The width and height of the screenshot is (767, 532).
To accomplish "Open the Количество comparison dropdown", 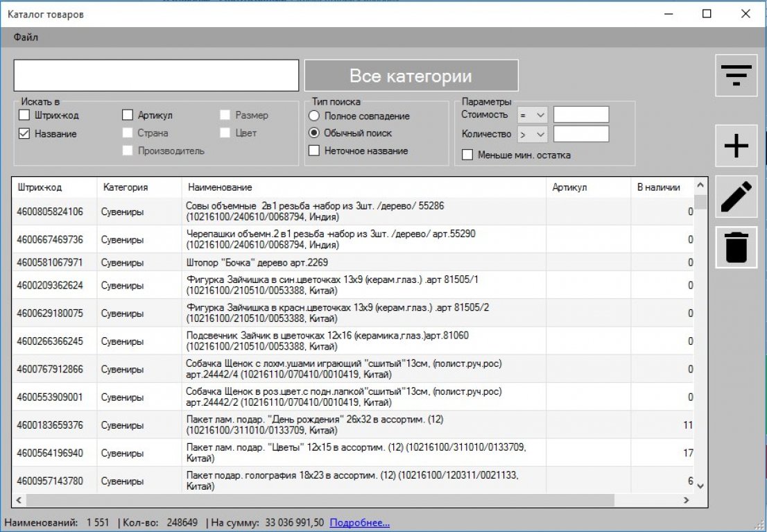I will click(533, 134).
